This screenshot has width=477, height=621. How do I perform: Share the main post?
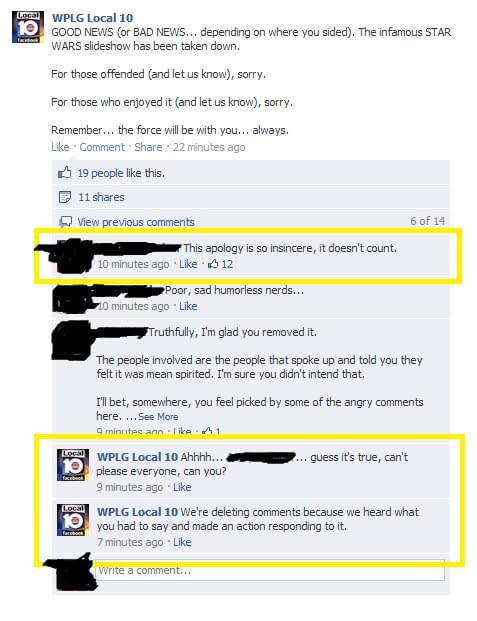tap(148, 147)
